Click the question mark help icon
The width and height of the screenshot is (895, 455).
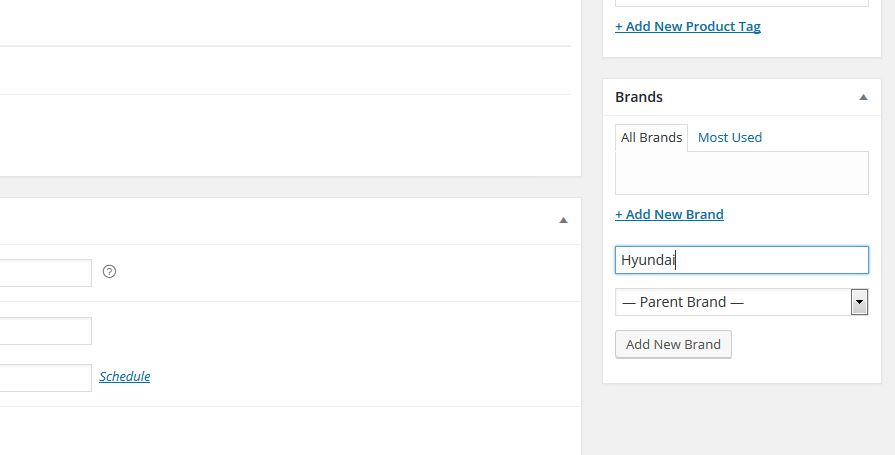pos(109,272)
